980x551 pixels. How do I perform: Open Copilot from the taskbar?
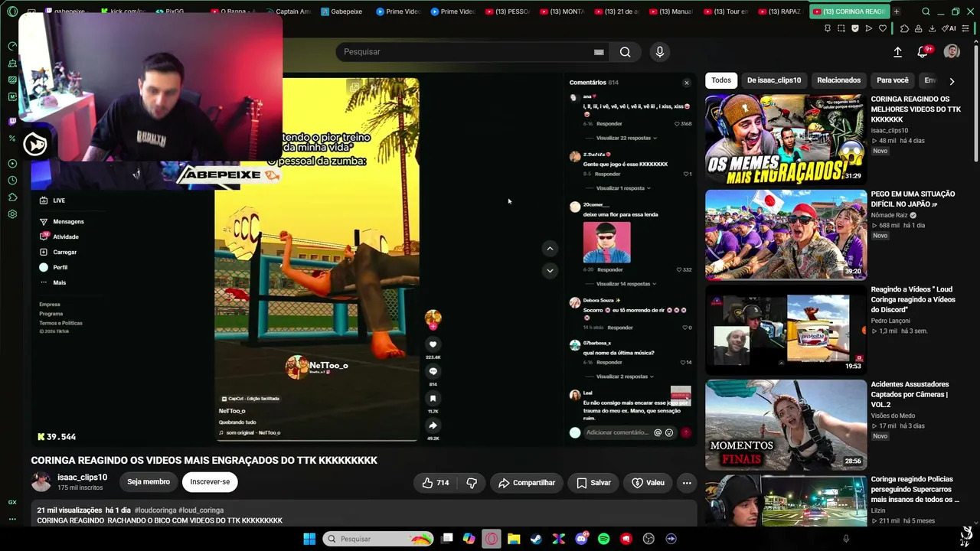coord(469,539)
